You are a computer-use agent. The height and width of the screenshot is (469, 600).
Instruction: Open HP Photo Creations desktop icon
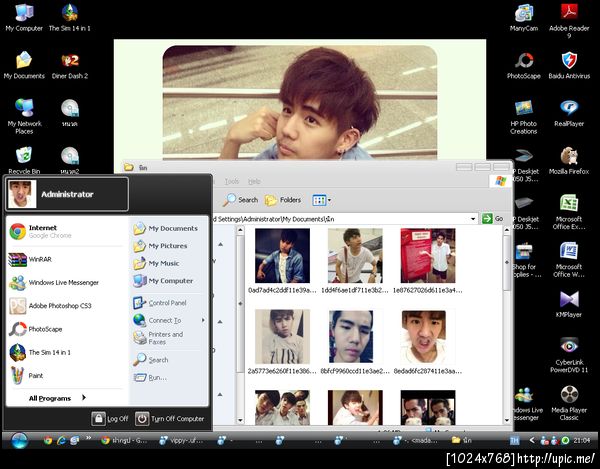tap(523, 116)
